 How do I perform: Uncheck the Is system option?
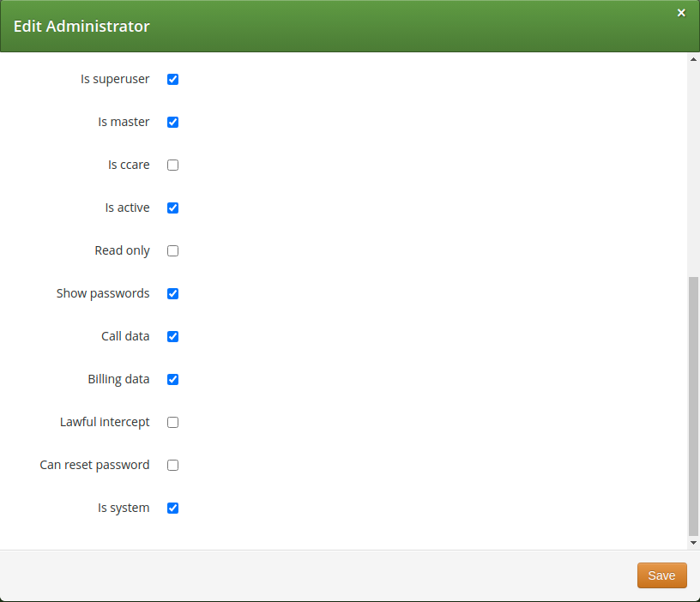click(172, 508)
